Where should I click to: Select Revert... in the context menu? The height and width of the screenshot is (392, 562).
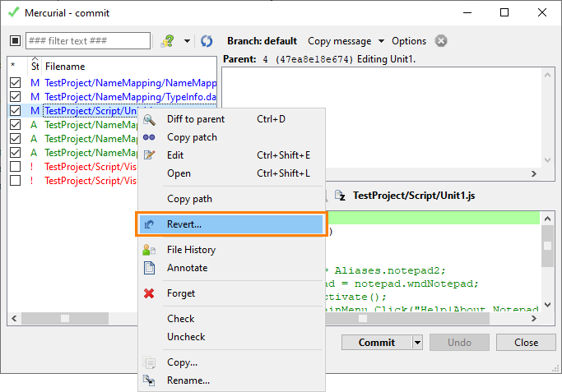coord(231,224)
